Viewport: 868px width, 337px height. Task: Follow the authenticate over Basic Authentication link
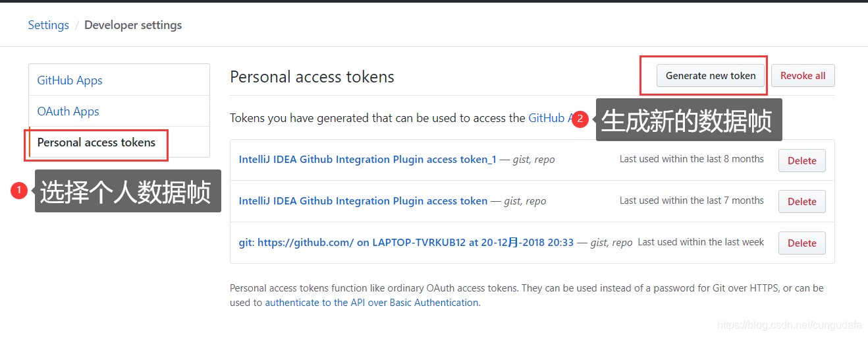pyautogui.click(x=372, y=303)
